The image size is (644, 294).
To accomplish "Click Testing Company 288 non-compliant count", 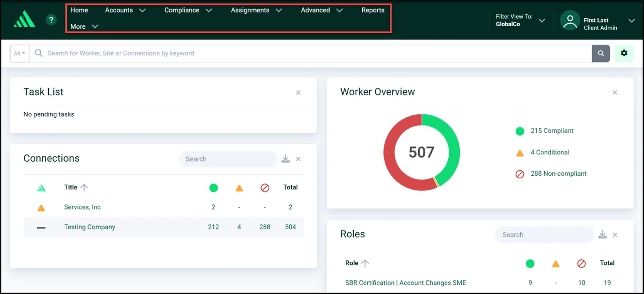I will [265, 227].
